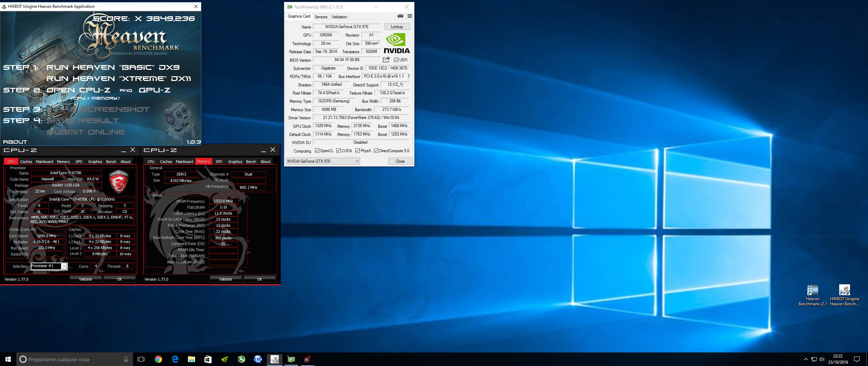Open About tab in right CPU-Z window
This screenshot has height=366, width=868.
click(265, 162)
